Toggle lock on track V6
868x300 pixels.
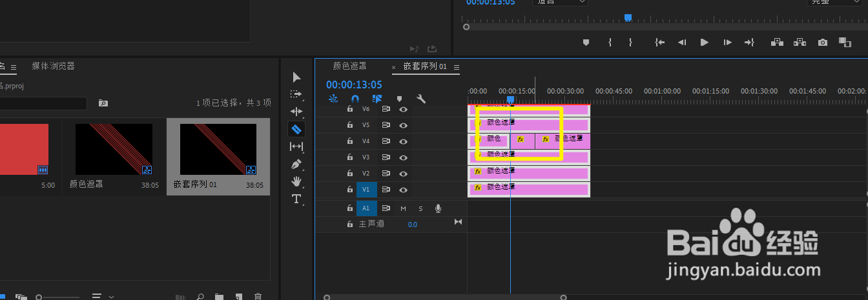click(x=349, y=109)
